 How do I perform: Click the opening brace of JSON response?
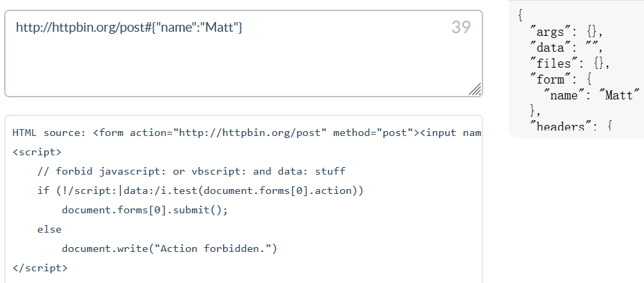tap(520, 16)
